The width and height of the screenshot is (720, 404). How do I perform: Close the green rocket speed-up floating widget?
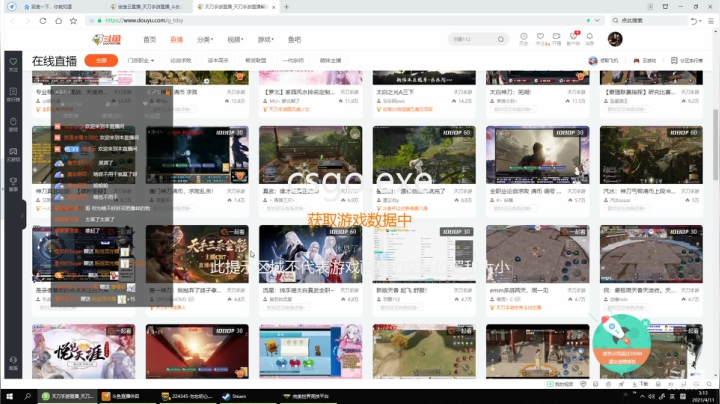tap(646, 323)
